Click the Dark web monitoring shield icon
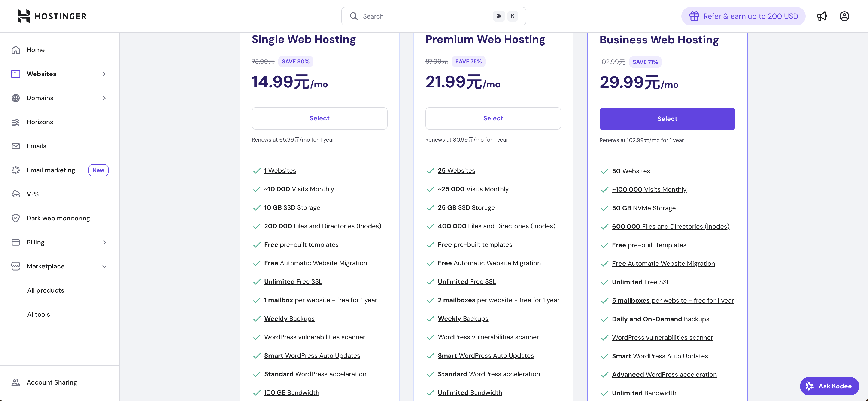 (15, 218)
